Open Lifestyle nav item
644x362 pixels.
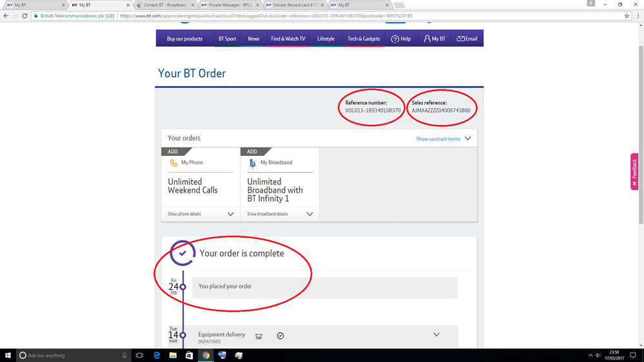326,39
